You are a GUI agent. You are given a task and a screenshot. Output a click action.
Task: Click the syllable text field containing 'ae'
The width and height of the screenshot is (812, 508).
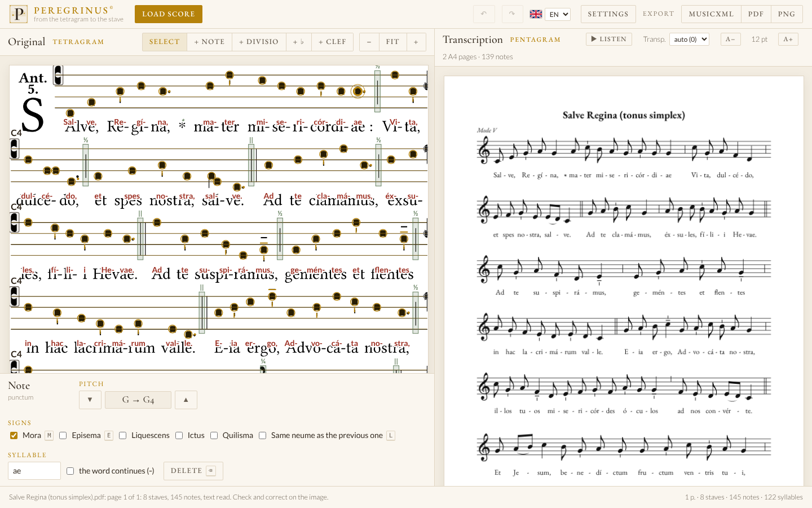click(x=34, y=471)
